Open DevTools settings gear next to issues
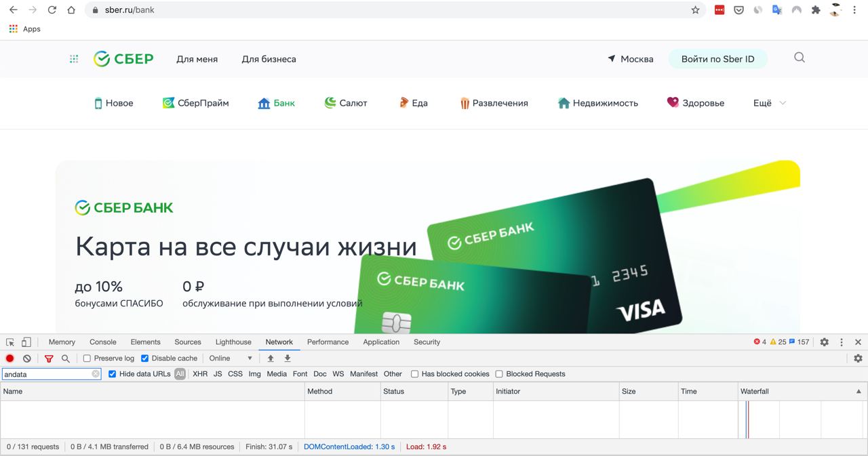868x456 pixels. point(825,342)
